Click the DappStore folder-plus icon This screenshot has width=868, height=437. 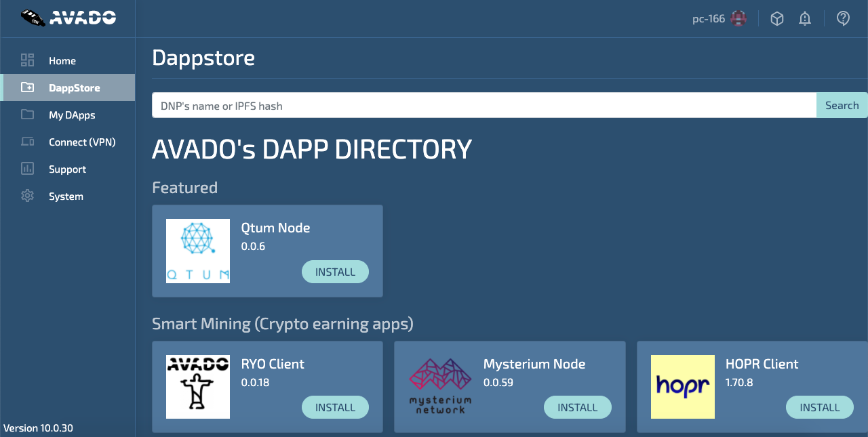[27, 87]
